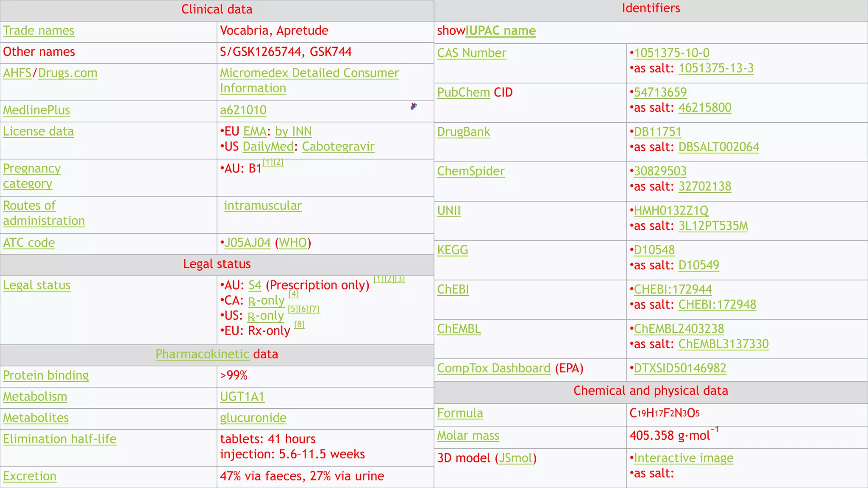Open DrugBank entry DB11751
Screen dimensions: 868x488
coord(657,132)
